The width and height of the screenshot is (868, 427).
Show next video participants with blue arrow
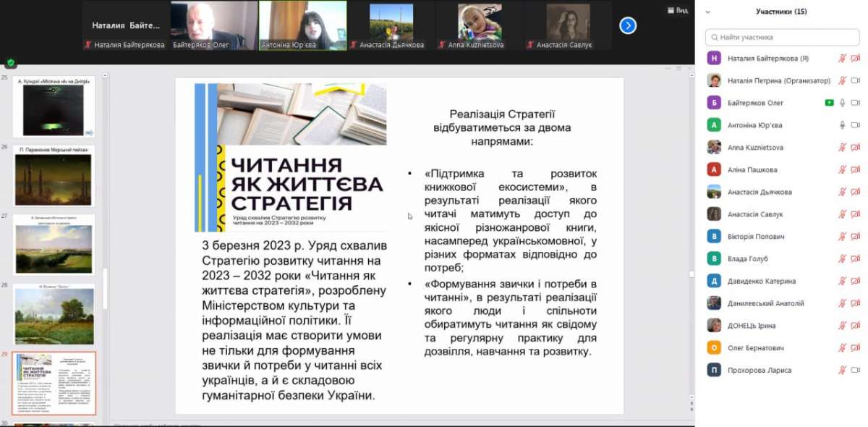[x=628, y=25]
